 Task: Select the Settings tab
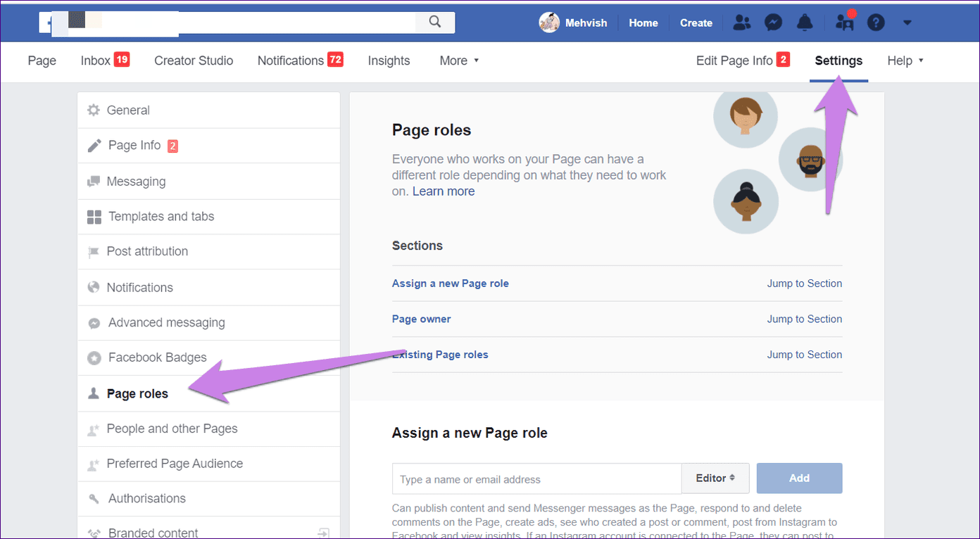pos(838,61)
